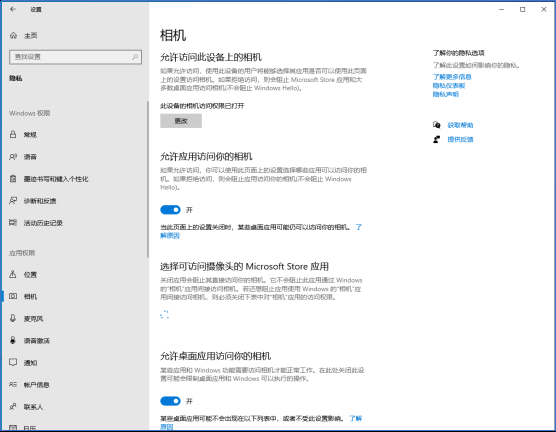Click the search magnifier icon
Screen dimensions: 556x432
pyautogui.click(x=135, y=57)
